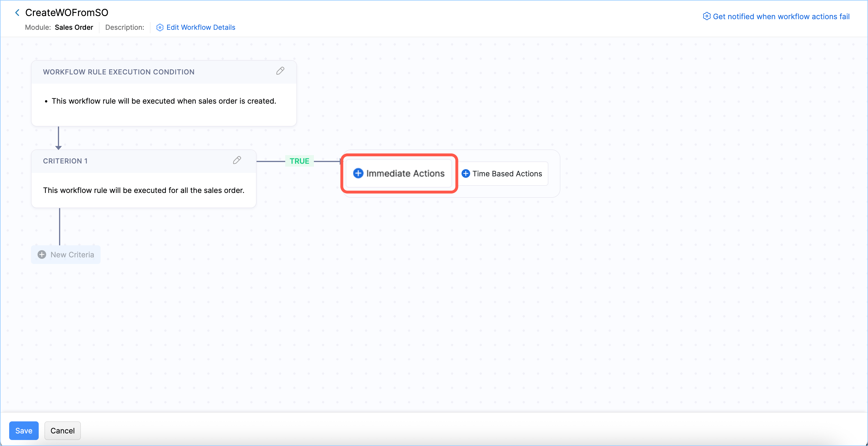
Task: Click the Sales Order module name
Action: tap(74, 27)
